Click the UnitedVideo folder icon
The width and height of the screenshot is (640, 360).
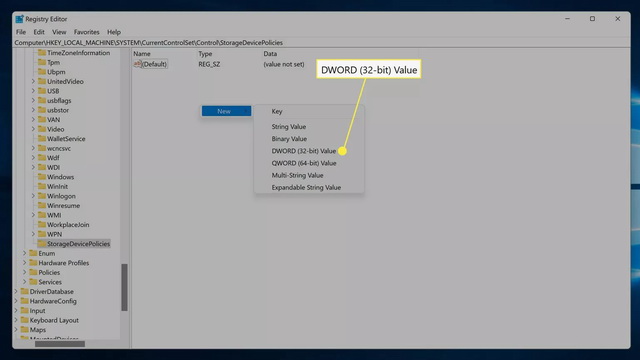(42, 81)
